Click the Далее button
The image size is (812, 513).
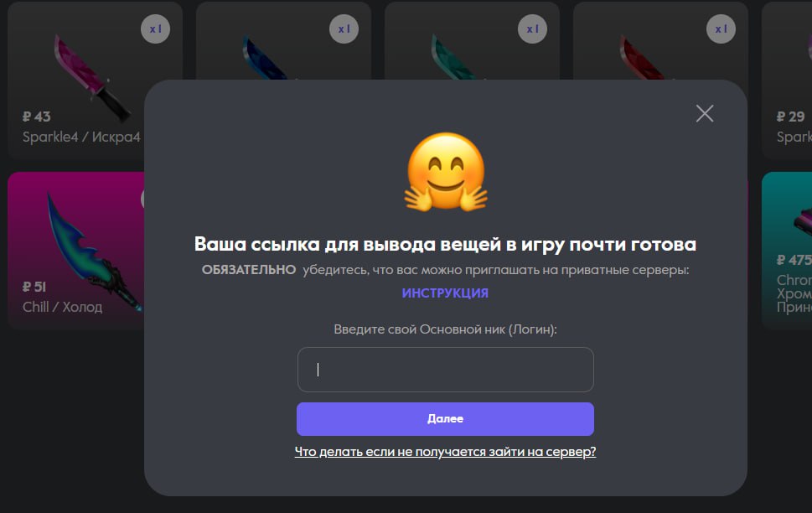pyautogui.click(x=445, y=418)
